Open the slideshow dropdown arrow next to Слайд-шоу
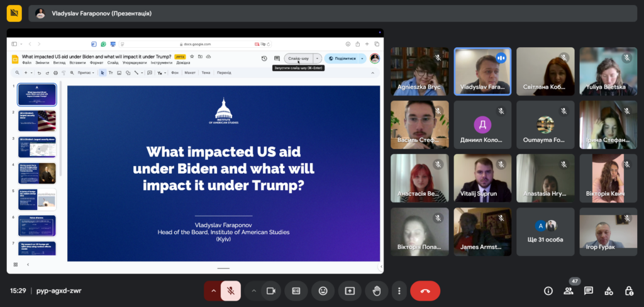The width and height of the screenshot is (644, 307). [318, 58]
